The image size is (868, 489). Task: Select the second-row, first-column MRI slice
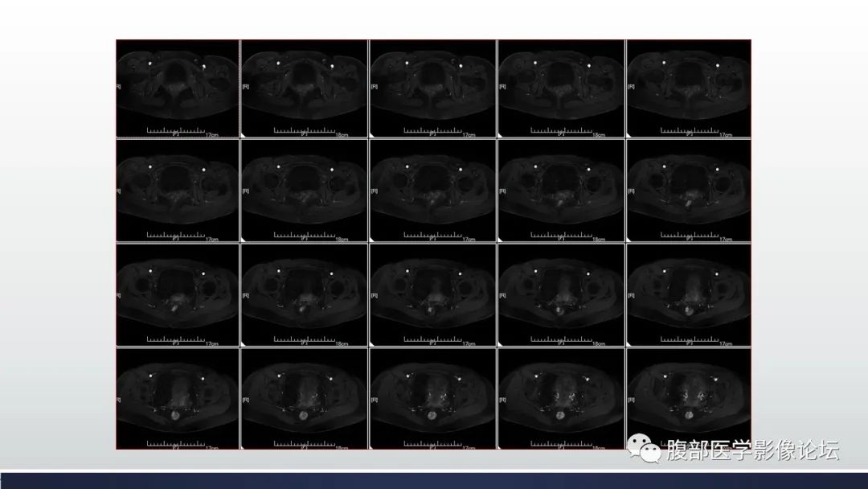click(x=178, y=190)
